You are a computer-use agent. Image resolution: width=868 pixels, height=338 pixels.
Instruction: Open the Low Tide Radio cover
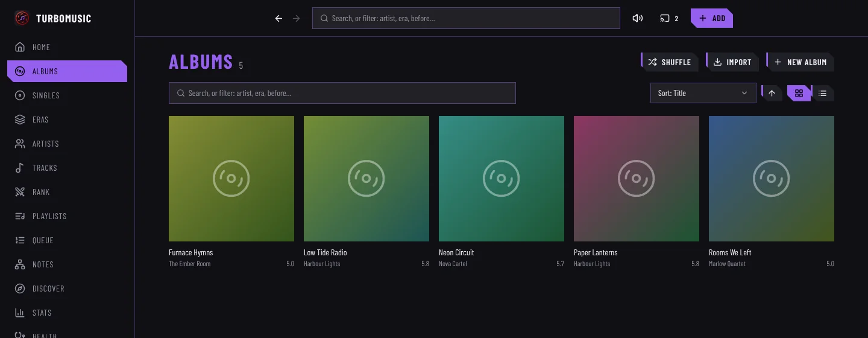366,179
